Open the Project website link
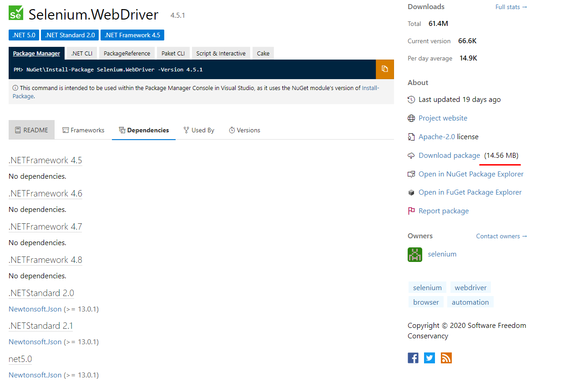Image resolution: width=571 pixels, height=392 pixels. click(443, 118)
